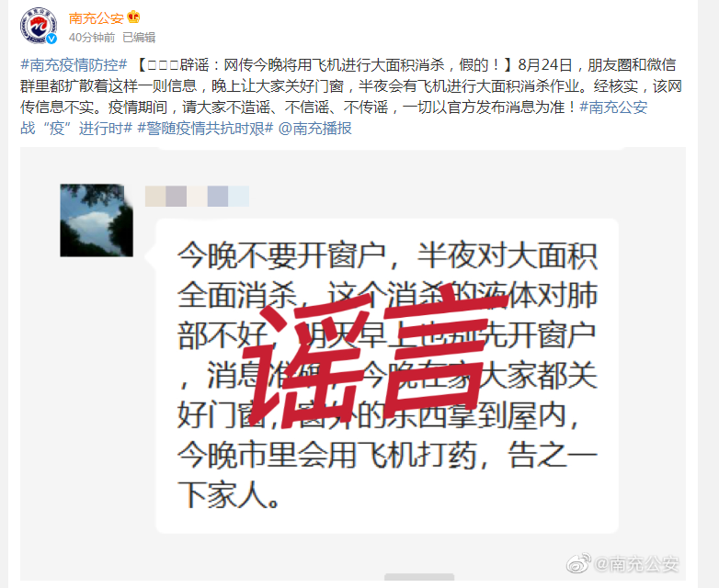View edit history via 已编辑

point(139,37)
